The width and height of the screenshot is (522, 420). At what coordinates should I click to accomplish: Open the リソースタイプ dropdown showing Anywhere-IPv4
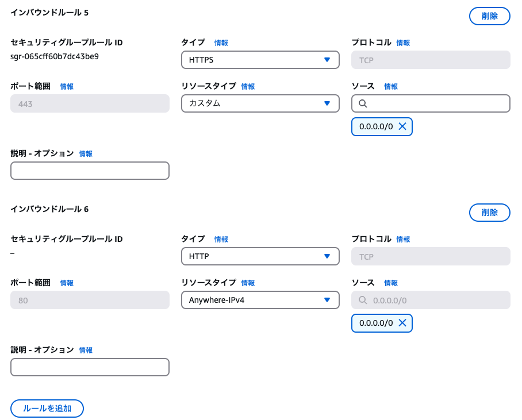pos(259,300)
